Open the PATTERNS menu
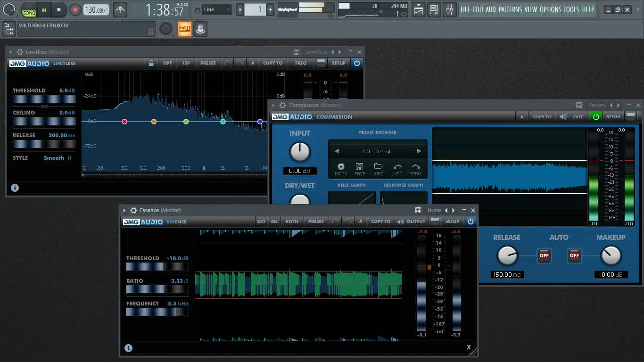 pyautogui.click(x=510, y=9)
